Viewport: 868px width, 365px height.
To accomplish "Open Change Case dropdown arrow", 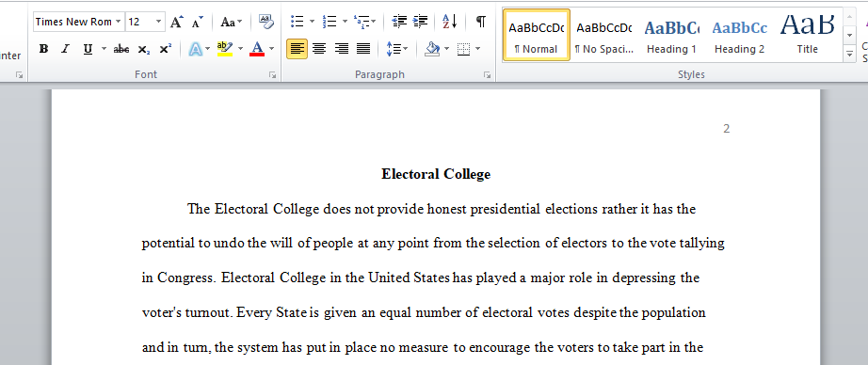I will [x=240, y=22].
